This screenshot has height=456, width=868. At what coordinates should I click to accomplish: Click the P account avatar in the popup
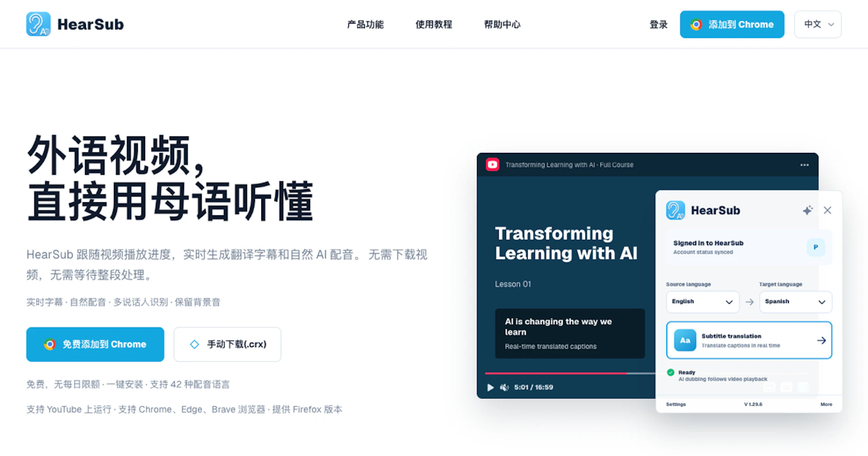point(816,247)
